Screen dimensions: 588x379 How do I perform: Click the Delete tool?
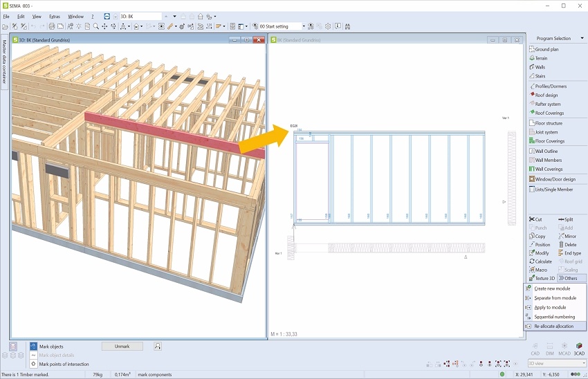pyautogui.click(x=567, y=244)
